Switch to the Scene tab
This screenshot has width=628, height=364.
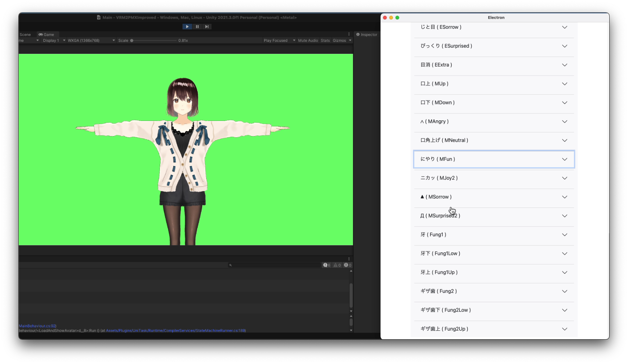tap(25, 34)
